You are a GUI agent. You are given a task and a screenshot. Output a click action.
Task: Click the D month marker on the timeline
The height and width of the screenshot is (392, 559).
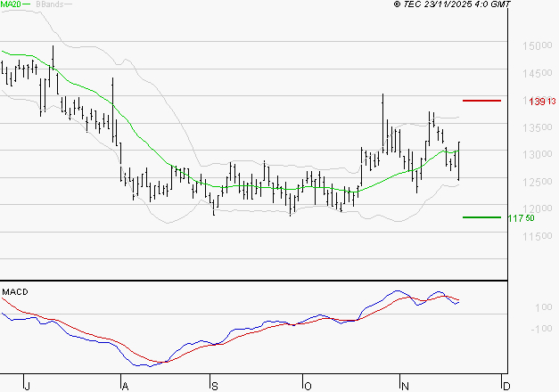point(506,386)
